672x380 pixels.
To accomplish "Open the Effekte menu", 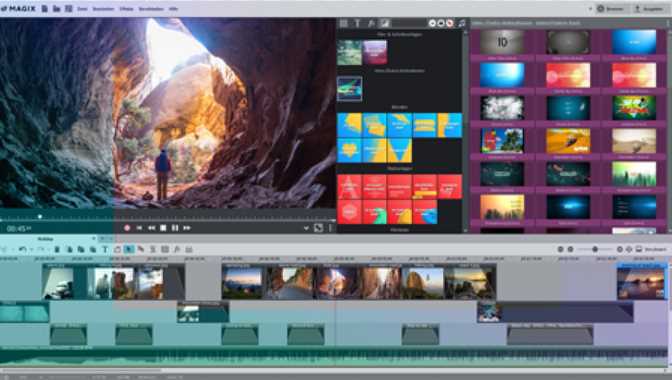I will click(x=126, y=9).
